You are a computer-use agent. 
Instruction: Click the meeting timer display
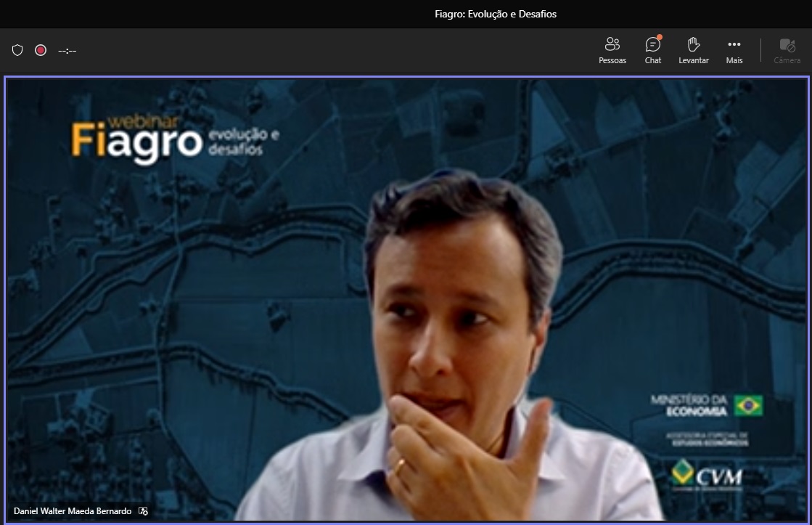pyautogui.click(x=67, y=51)
